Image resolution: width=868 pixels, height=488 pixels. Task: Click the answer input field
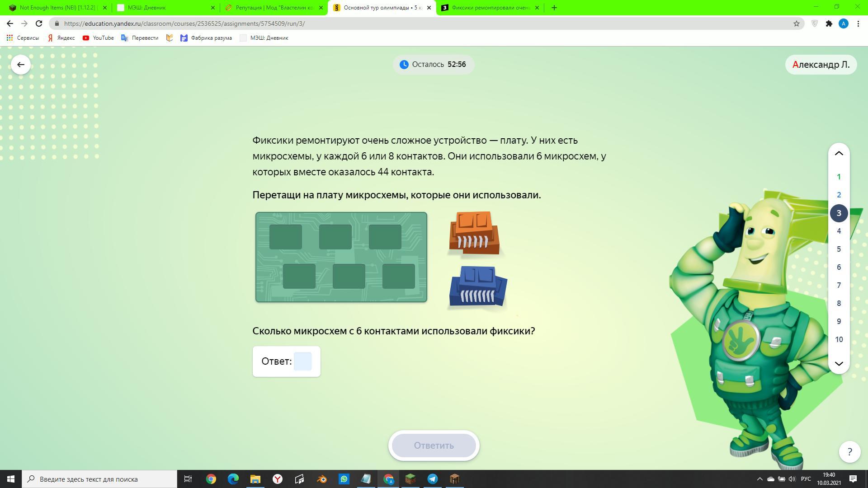click(x=302, y=361)
